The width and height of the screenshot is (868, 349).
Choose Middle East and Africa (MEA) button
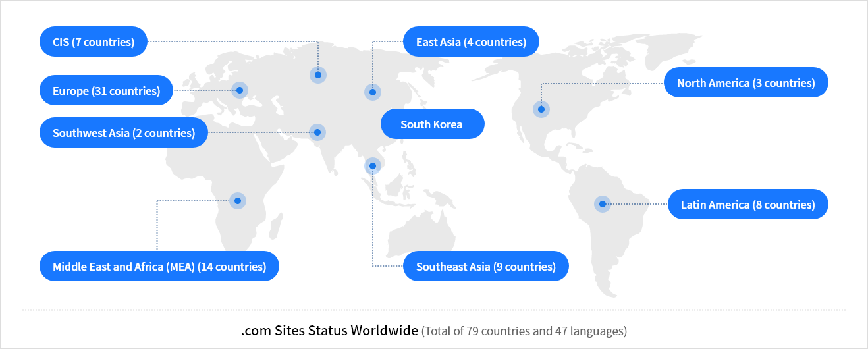click(x=159, y=266)
